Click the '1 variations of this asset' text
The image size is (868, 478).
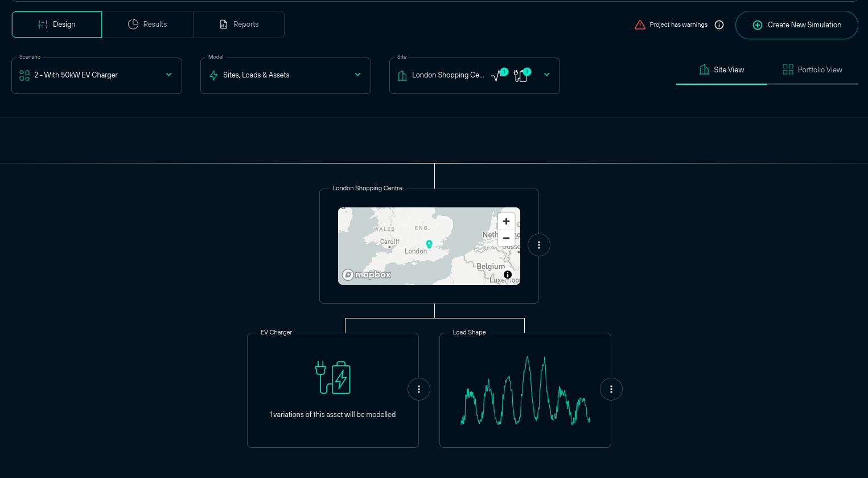click(332, 415)
